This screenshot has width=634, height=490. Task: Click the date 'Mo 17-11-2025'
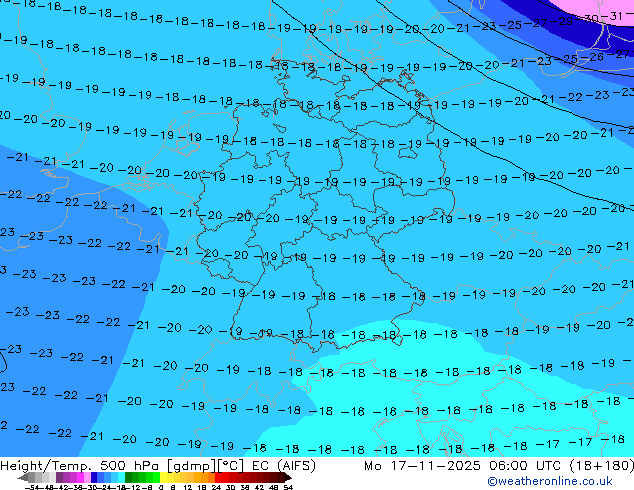point(422,466)
